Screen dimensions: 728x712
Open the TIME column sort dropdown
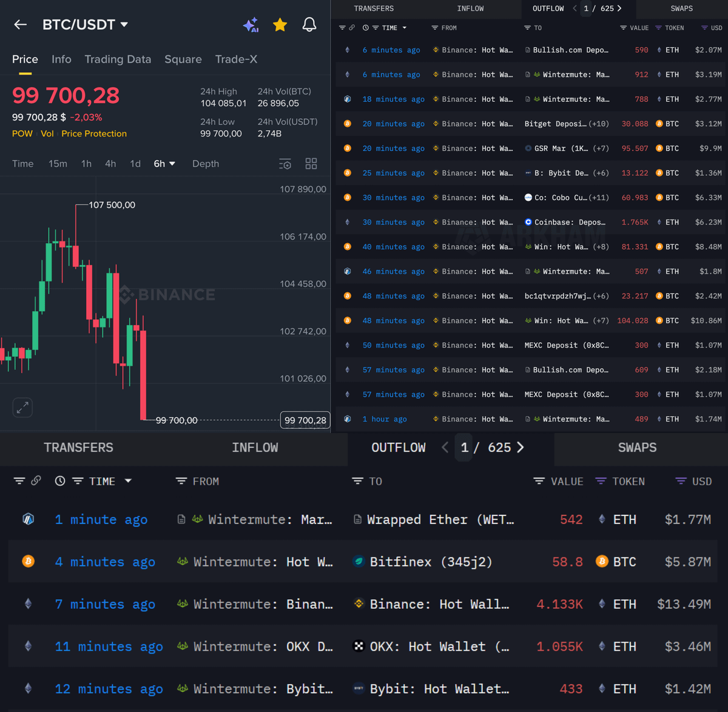pyautogui.click(x=128, y=480)
